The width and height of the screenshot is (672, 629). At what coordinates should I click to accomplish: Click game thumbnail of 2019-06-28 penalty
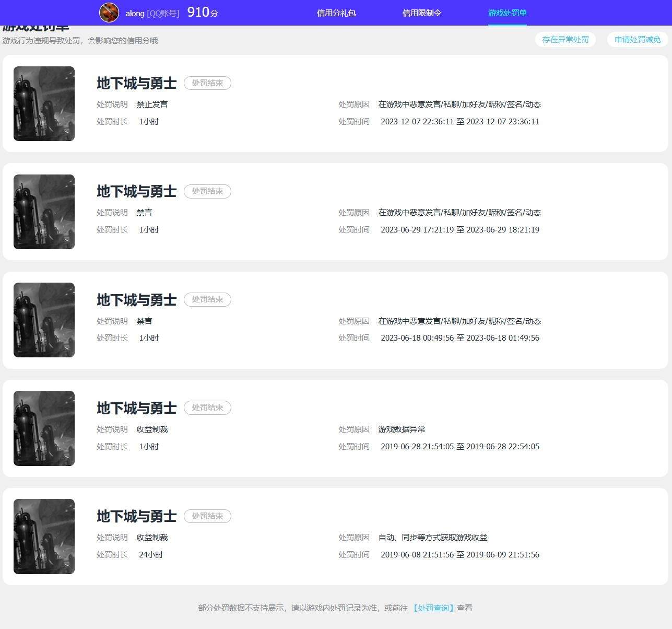coord(44,428)
